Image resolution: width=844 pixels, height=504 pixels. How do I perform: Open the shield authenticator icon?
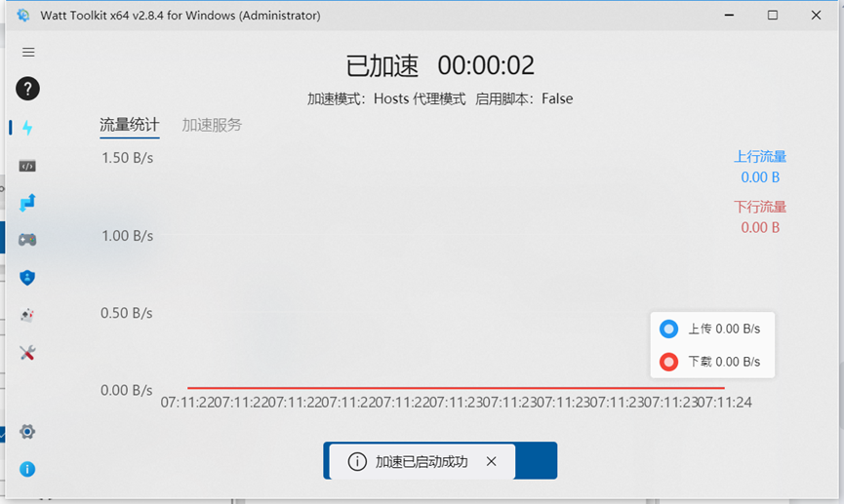[x=27, y=278]
